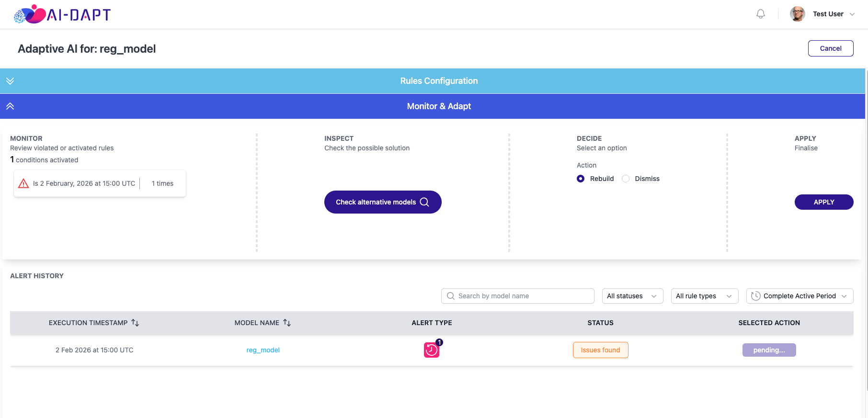The width and height of the screenshot is (868, 418).
Task: Click the Cancel button
Action: (831, 48)
